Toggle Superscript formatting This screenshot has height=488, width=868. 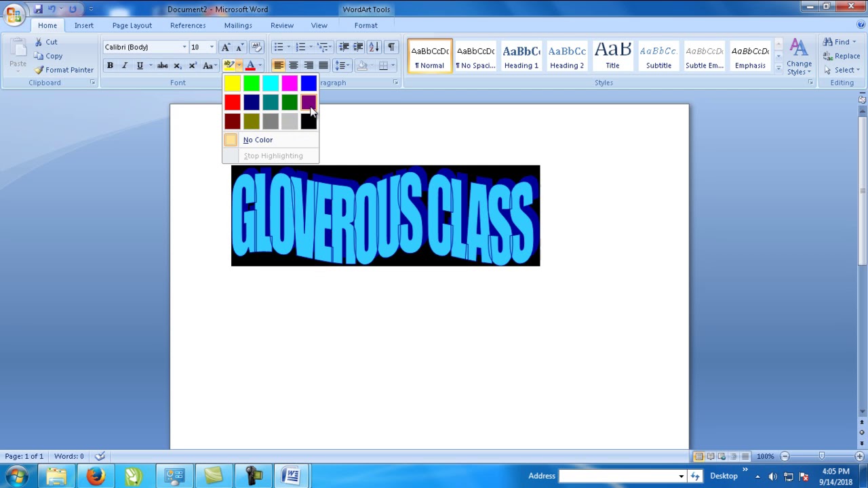(x=193, y=66)
